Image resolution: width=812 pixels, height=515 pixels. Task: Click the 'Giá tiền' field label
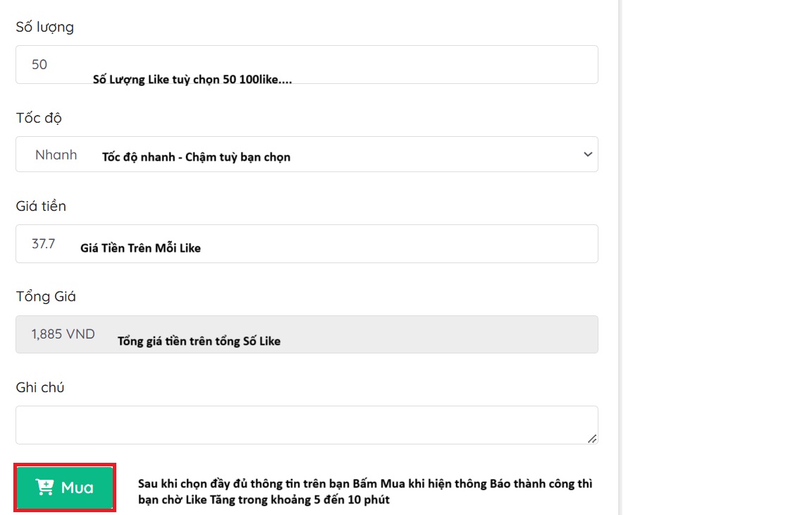[x=41, y=206]
